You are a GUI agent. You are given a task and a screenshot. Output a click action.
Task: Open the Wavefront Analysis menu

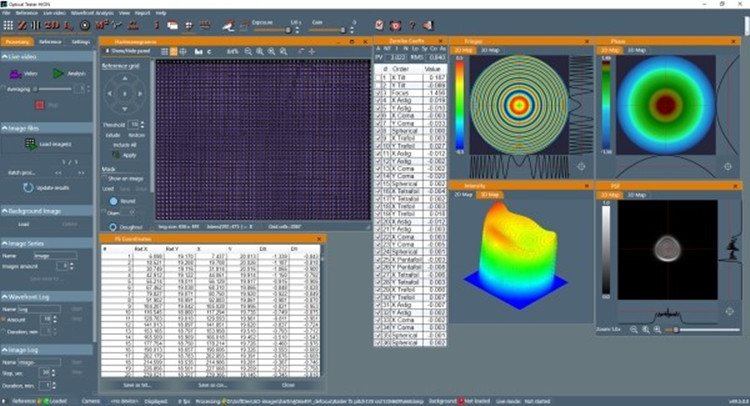point(92,13)
